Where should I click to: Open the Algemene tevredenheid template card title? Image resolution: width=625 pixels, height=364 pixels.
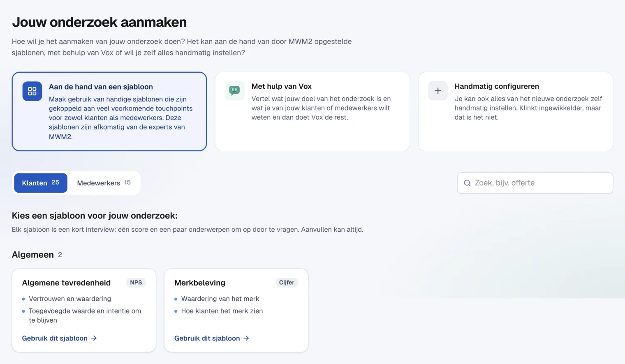pos(66,283)
